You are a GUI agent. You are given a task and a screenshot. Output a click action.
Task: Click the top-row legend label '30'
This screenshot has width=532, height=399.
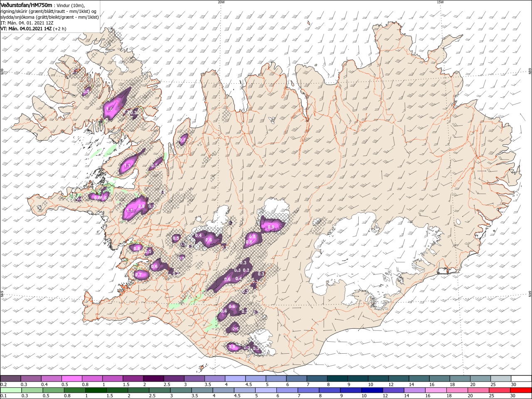513,384
